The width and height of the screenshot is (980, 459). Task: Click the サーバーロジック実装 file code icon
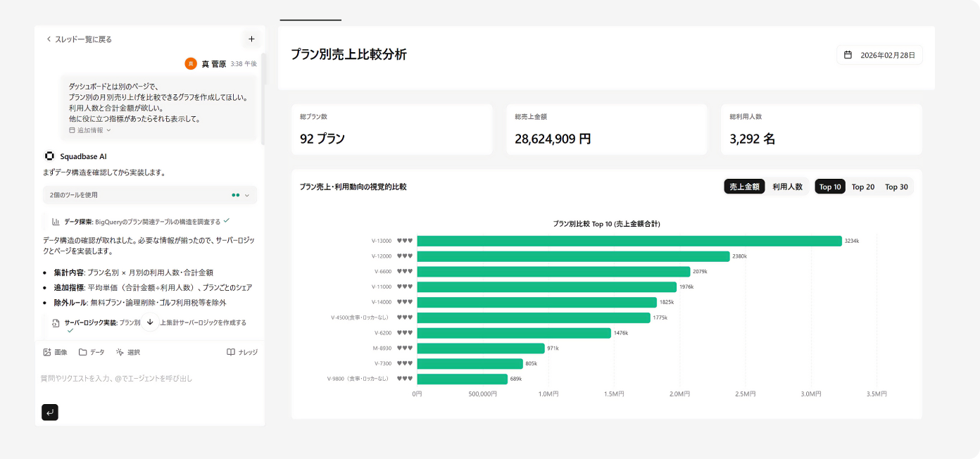(x=56, y=323)
